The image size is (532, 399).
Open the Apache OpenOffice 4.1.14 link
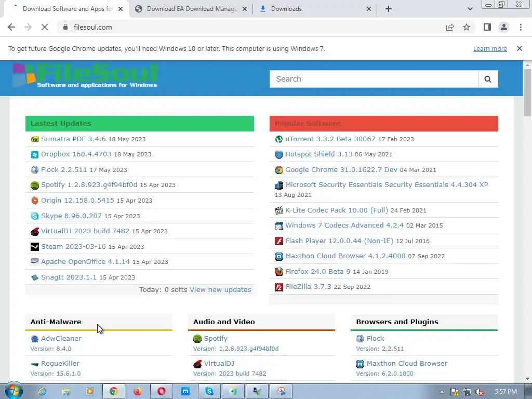[86, 262]
